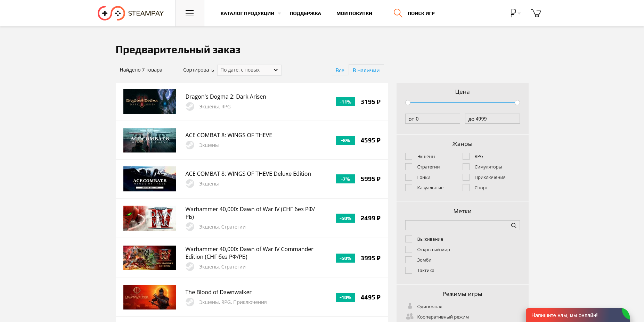
Task: Check the Приключения genre checkbox
Action: [x=466, y=177]
